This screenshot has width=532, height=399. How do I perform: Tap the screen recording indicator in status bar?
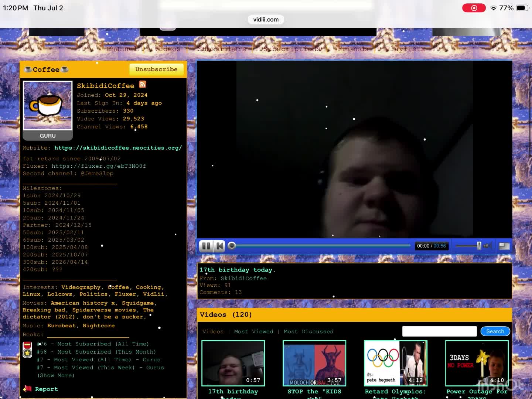pyautogui.click(x=474, y=8)
